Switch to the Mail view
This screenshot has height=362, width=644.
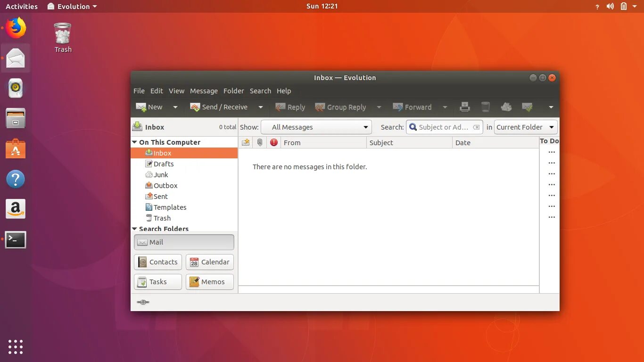184,242
